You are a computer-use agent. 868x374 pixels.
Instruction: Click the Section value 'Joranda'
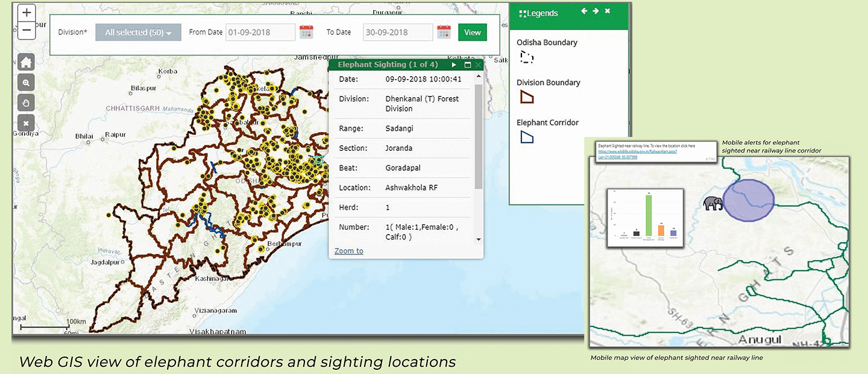click(400, 148)
